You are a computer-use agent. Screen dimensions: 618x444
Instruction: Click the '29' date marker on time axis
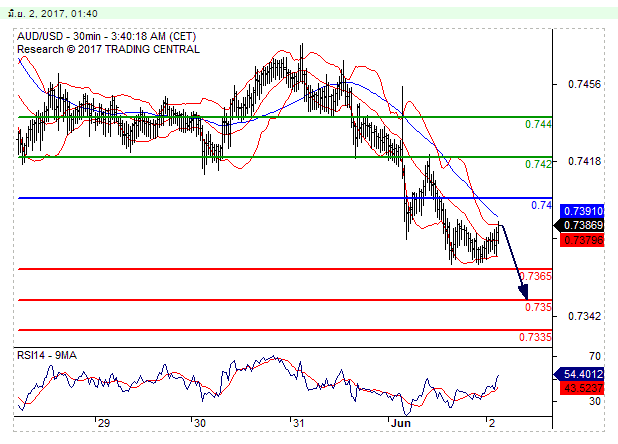coord(104,424)
